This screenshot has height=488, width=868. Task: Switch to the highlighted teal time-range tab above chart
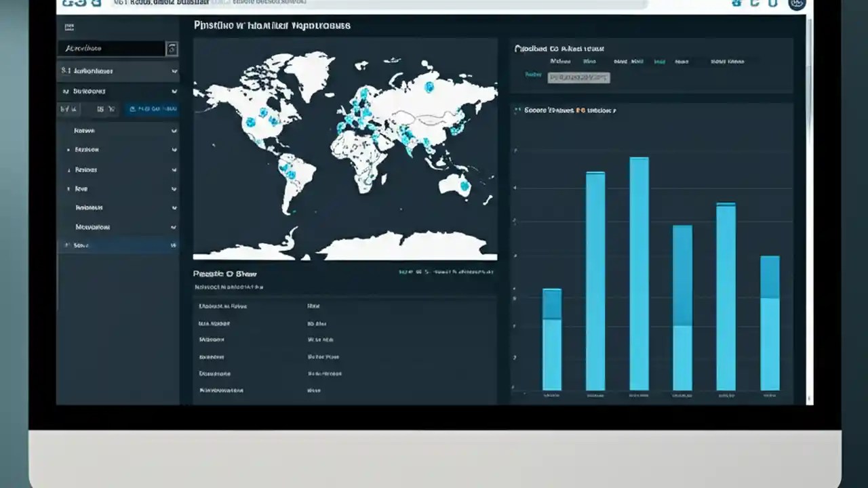click(659, 61)
